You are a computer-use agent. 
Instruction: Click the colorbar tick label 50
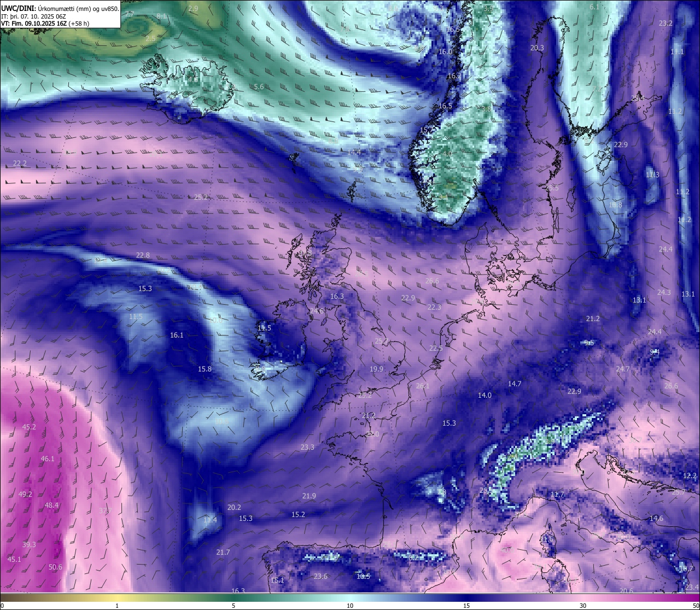[695, 606]
